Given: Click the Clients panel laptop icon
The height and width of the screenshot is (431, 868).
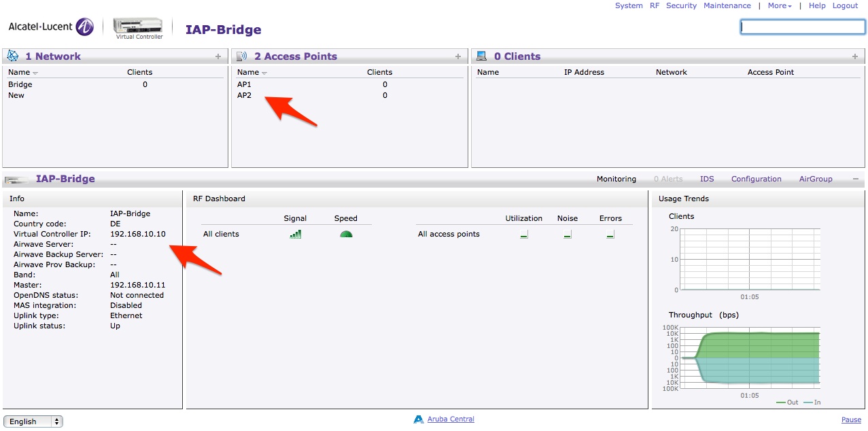Looking at the screenshot, I should click(481, 56).
